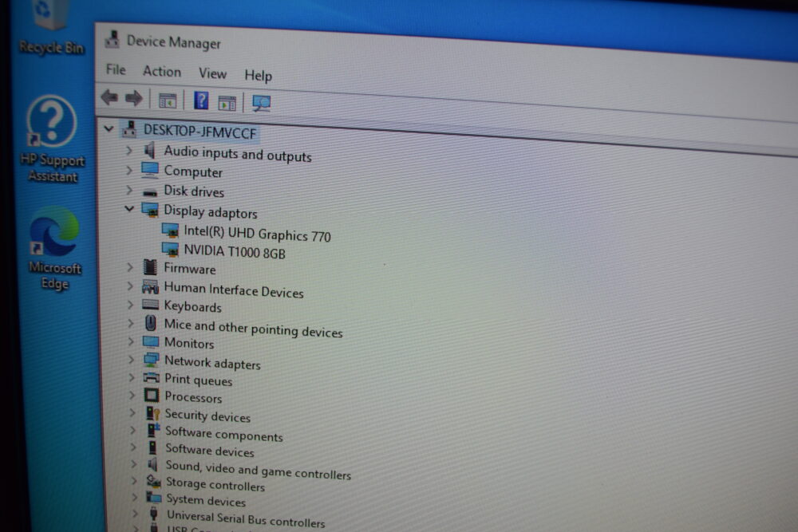
Task: Open the Action menu
Action: coord(162,71)
